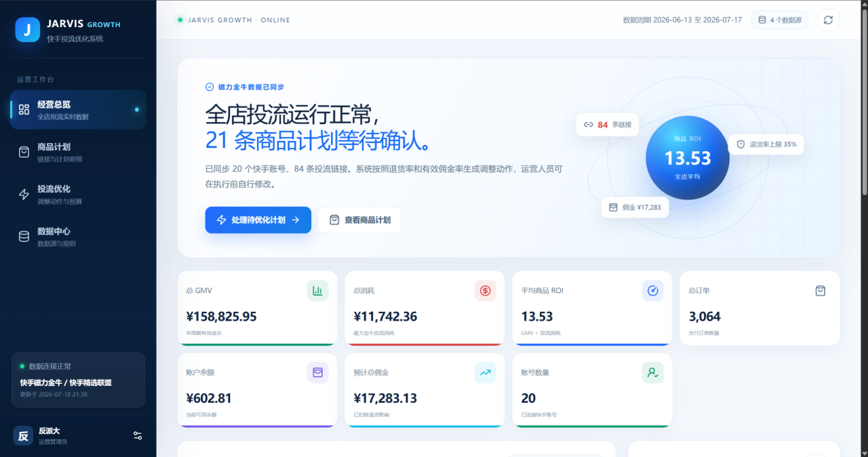868x457 pixels.
Task: Click the 84 条链接 badge
Action: click(x=607, y=124)
